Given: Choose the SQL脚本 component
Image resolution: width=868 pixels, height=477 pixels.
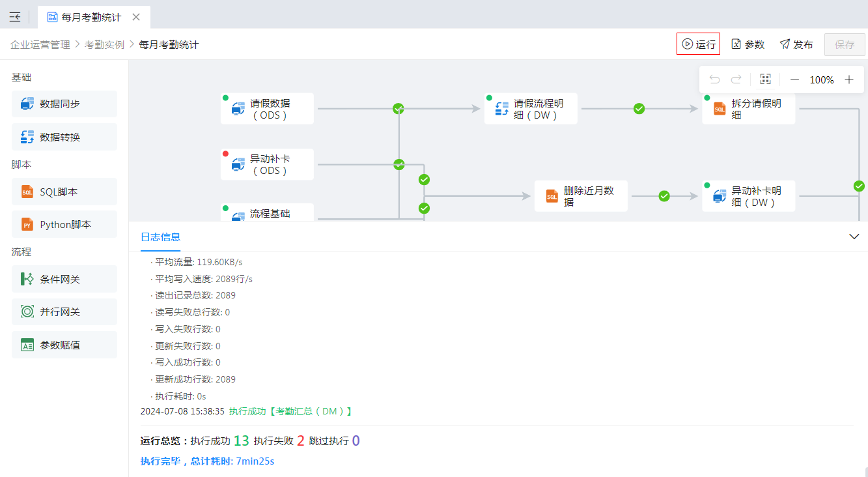Looking at the screenshot, I should point(64,192).
